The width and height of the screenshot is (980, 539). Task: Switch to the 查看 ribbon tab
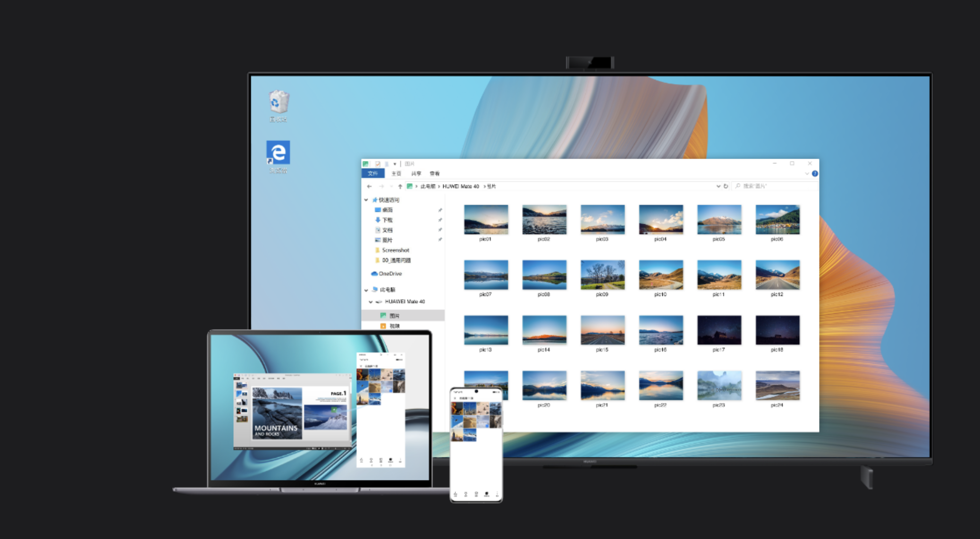[435, 174]
